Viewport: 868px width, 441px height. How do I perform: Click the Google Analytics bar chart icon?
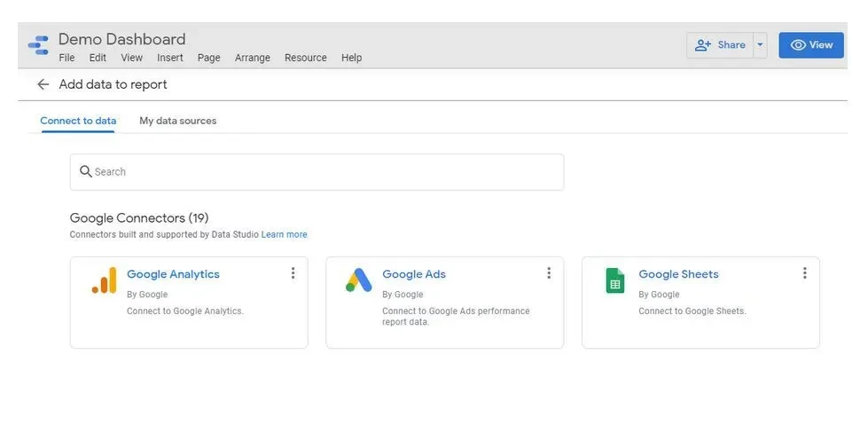coord(104,280)
